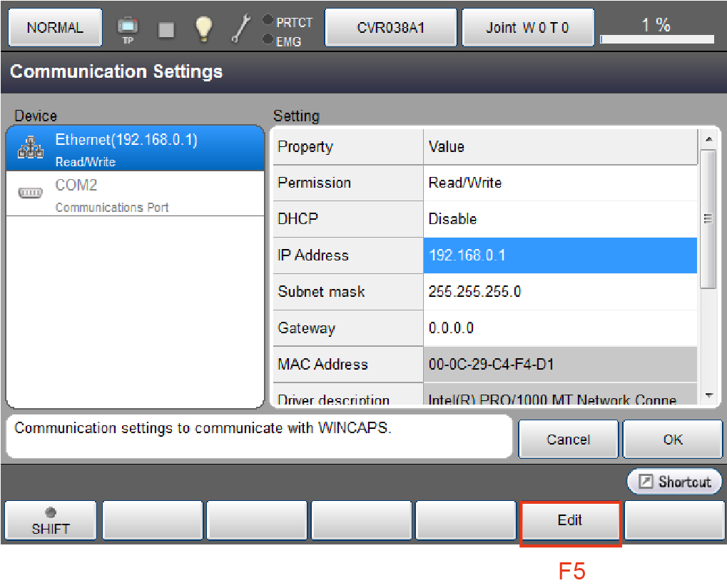The height and width of the screenshot is (588, 727).
Task: Open the CVR038A1 robot type button
Action: [x=390, y=28]
